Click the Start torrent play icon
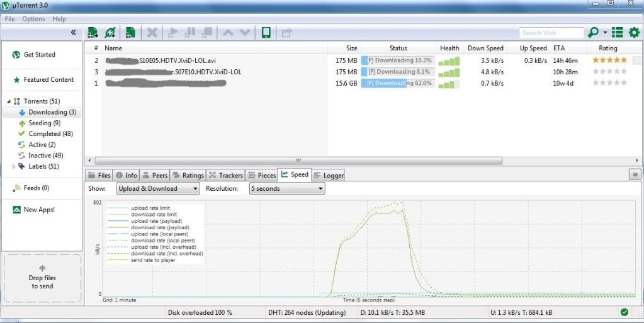The image size is (644, 323). tap(173, 33)
